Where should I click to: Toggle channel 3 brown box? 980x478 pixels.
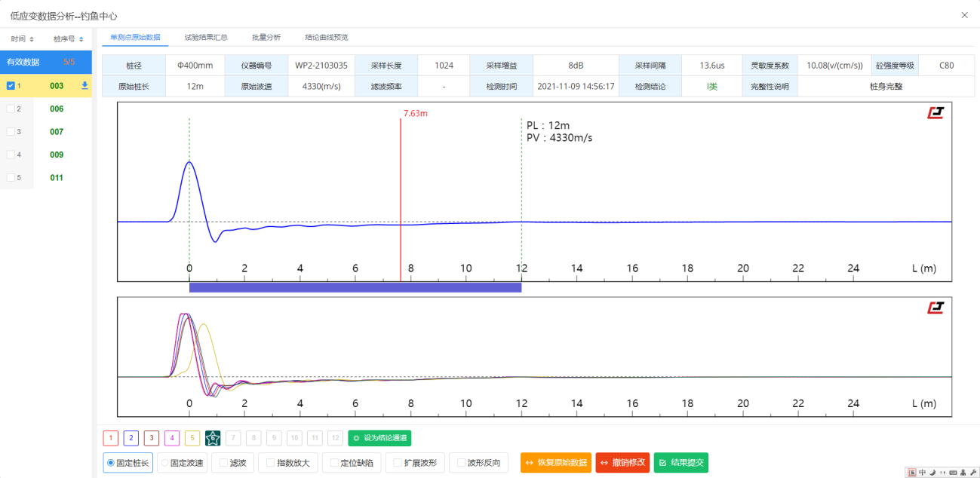(x=152, y=438)
